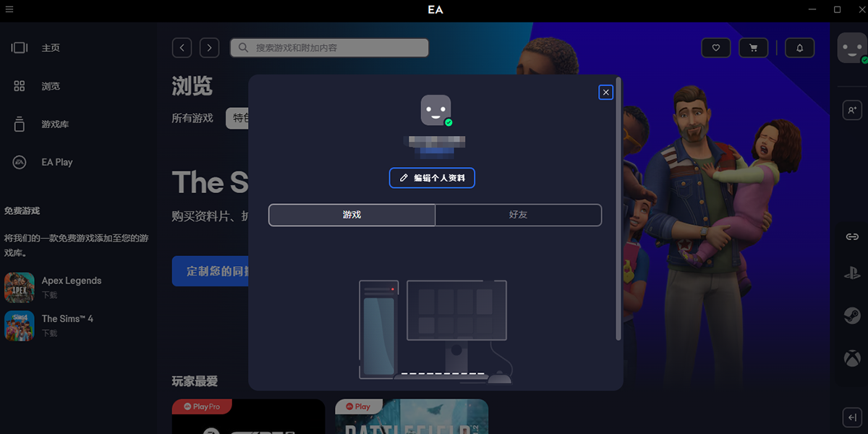This screenshot has height=434, width=868.
Task: Click the Steam icon
Action: pos(852,315)
